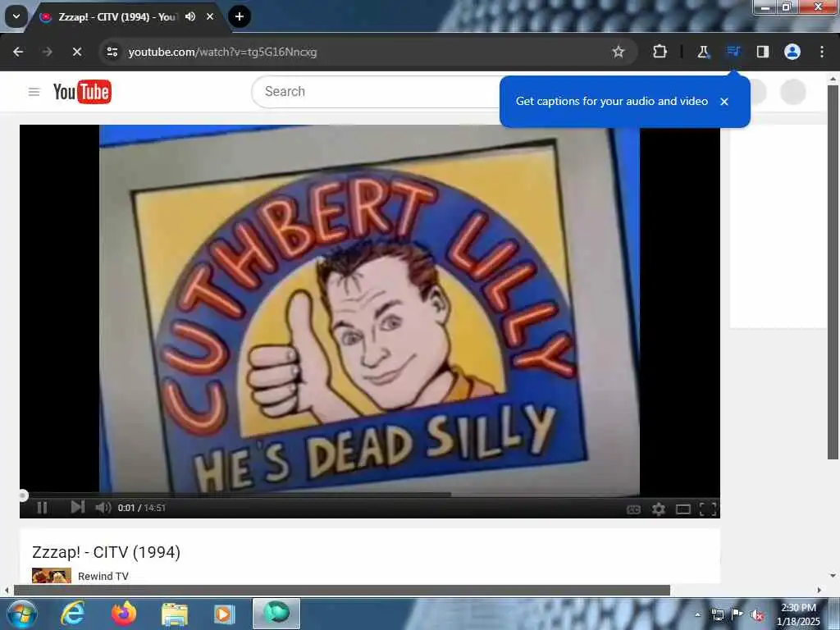
Task: Open Windows Explorer file folder
Action: point(175,614)
